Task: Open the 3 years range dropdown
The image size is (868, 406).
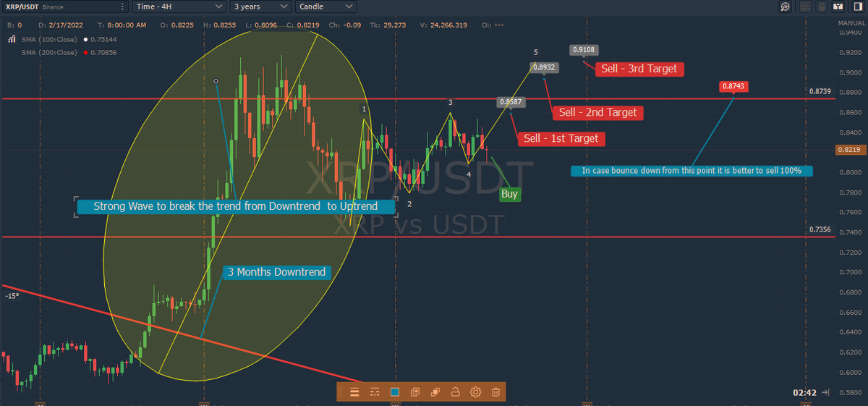Action: (x=261, y=7)
